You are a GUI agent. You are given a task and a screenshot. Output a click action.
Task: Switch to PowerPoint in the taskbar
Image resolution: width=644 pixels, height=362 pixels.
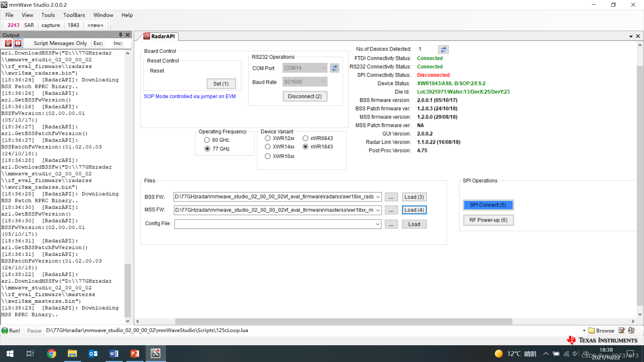pos(135,354)
